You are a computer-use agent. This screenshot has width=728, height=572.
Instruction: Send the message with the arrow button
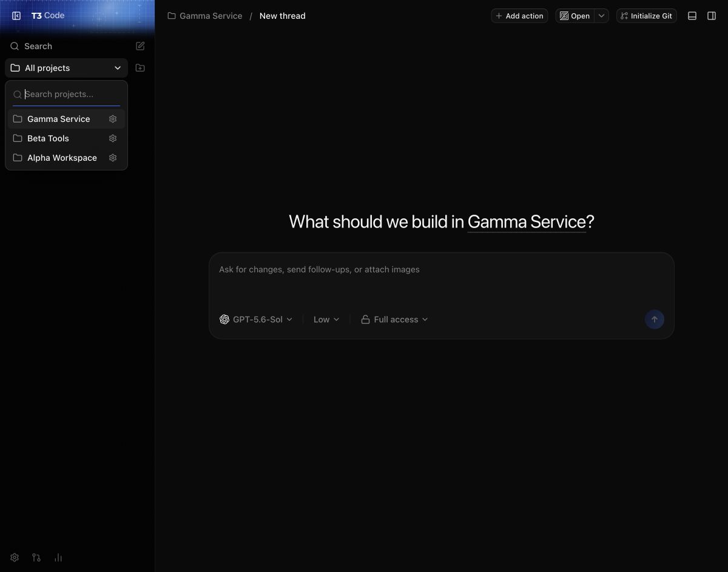pyautogui.click(x=654, y=320)
